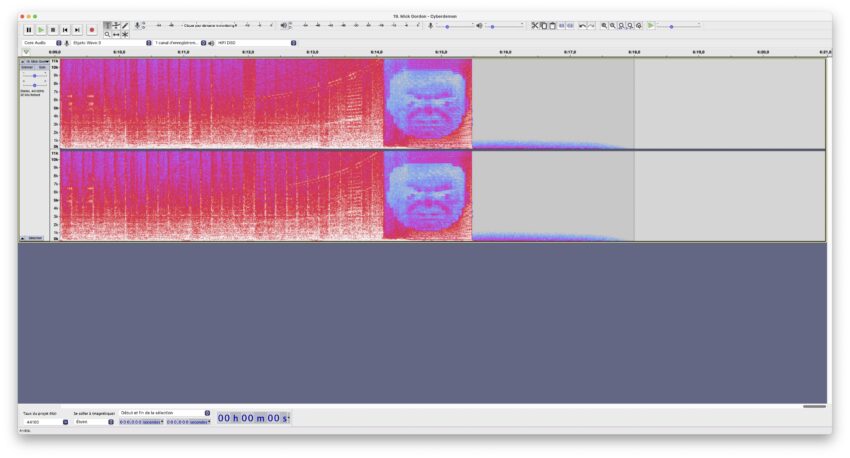This screenshot has width=850, height=458.
Task: Click the Paste clipboard icon
Action: click(552, 25)
